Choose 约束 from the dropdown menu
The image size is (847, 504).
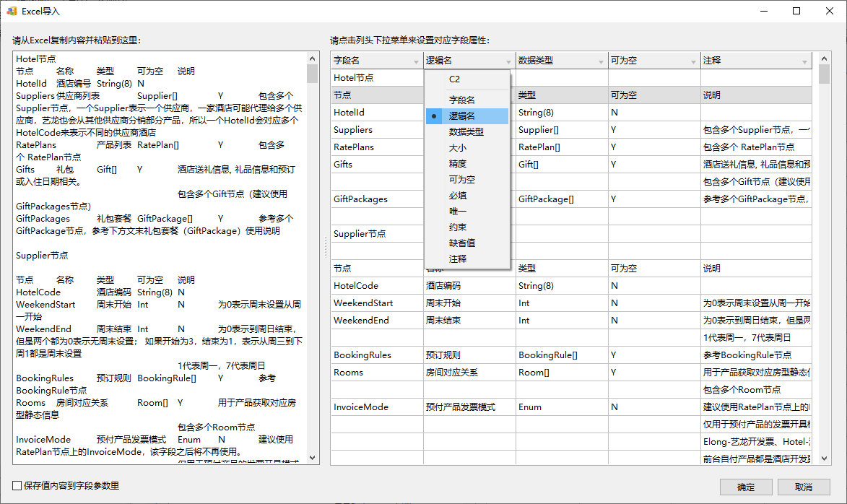tap(467, 227)
